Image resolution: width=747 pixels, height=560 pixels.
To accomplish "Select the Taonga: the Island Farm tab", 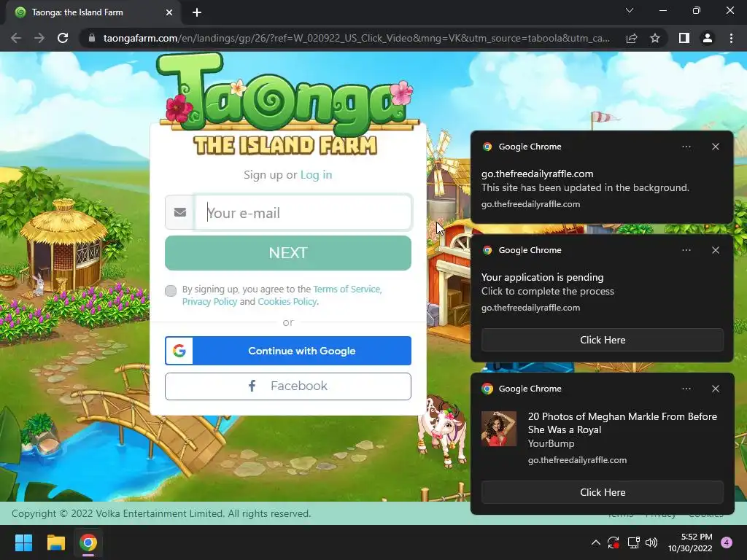I will (93, 12).
